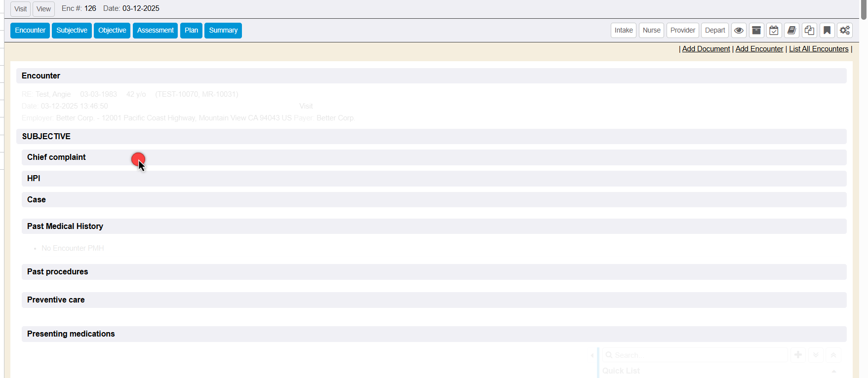Screen dimensions: 868x378
Task: Click the Chief complaint section header
Action: click(x=56, y=157)
